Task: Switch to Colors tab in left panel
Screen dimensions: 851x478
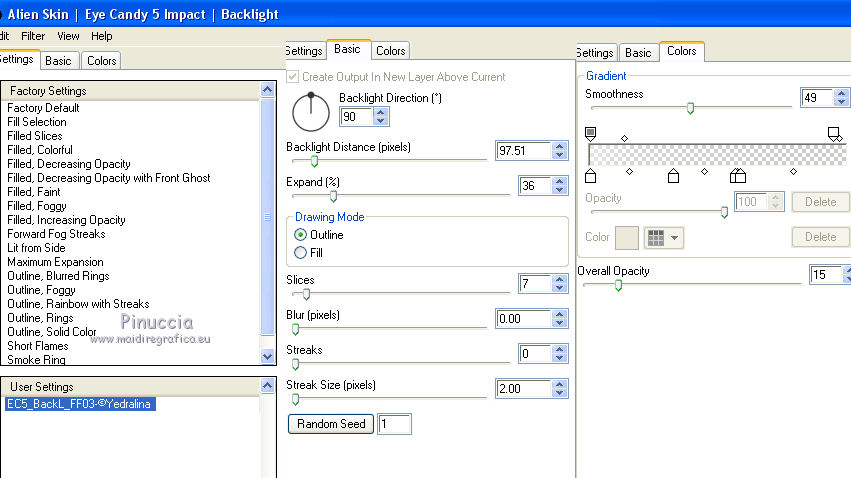Action: coord(101,61)
